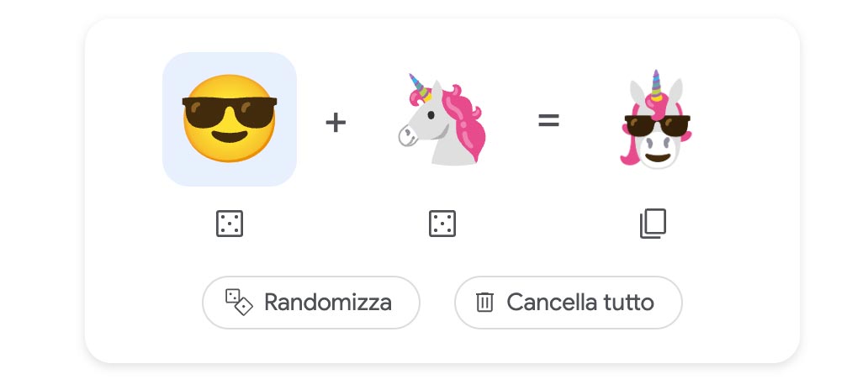Tap the dark sunglasses on the yellow smiley
This screenshot has width=868, height=390.
(229, 112)
